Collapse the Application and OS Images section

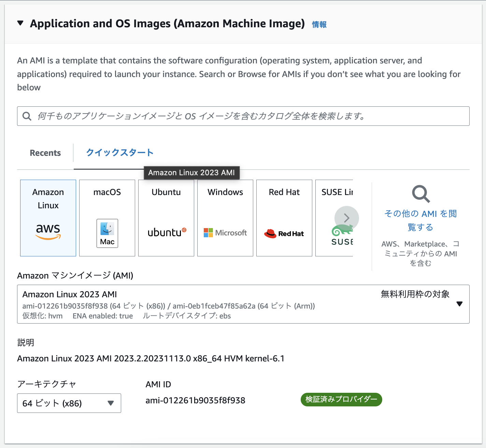(x=20, y=23)
